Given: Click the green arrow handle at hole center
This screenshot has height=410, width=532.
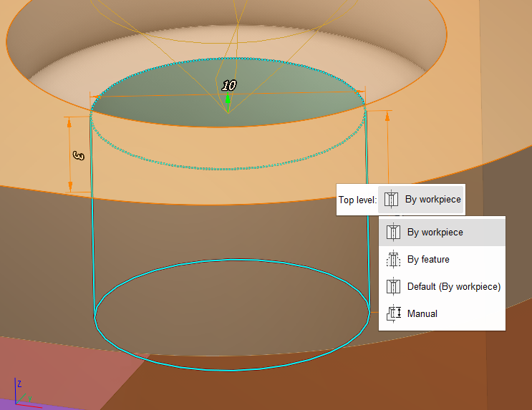Looking at the screenshot, I should pyautogui.click(x=228, y=101).
